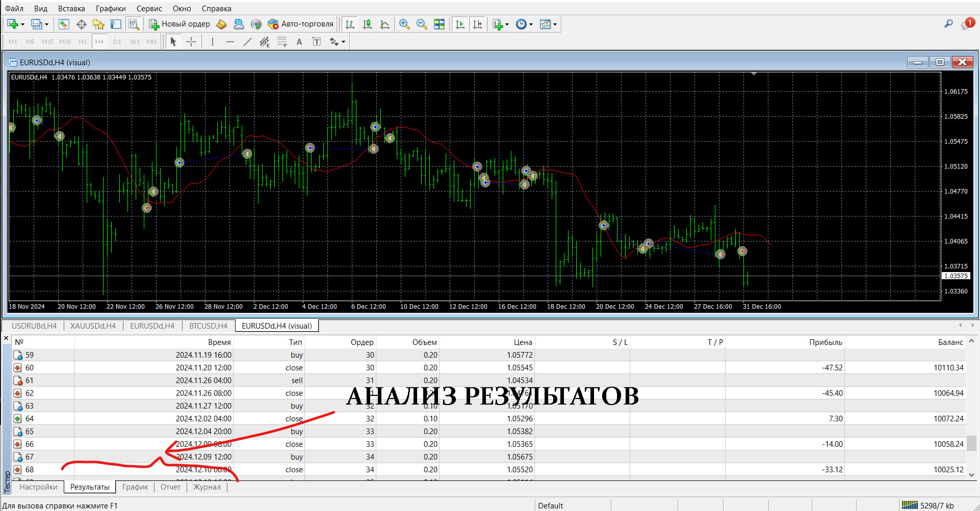
Task: Open the templates dropdown
Action: (x=555, y=24)
